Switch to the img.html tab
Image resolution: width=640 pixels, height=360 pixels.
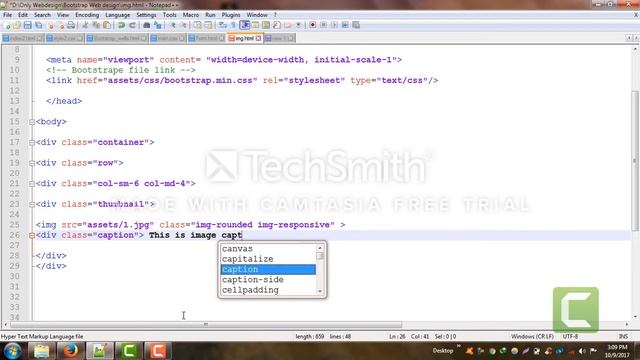click(244, 38)
